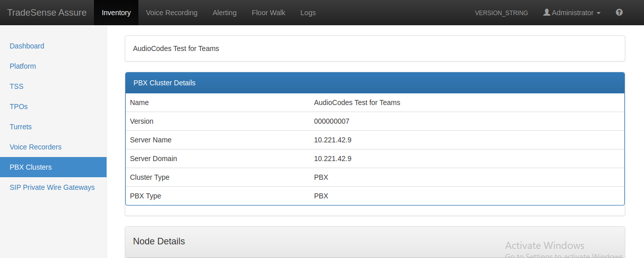Click the Cluster Type value PBX
644x258 pixels.
pyautogui.click(x=321, y=177)
